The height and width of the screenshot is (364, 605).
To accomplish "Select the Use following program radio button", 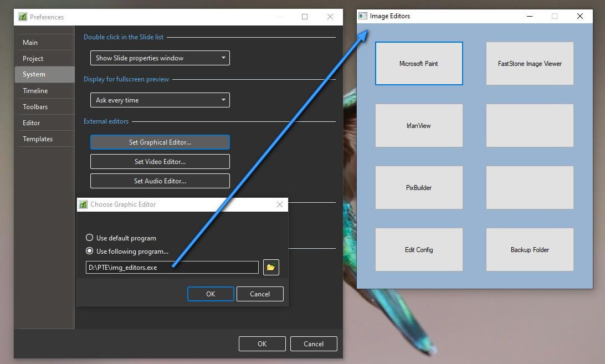I will click(90, 251).
